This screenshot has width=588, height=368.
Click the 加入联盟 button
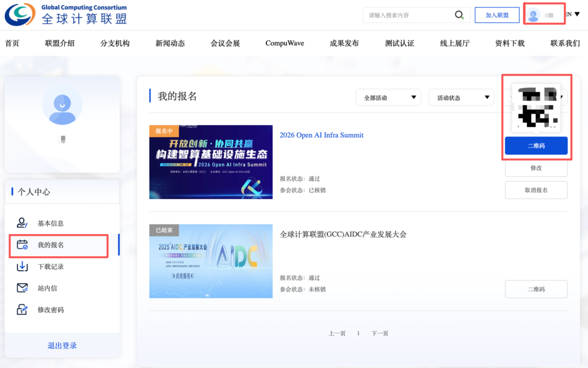(x=497, y=16)
